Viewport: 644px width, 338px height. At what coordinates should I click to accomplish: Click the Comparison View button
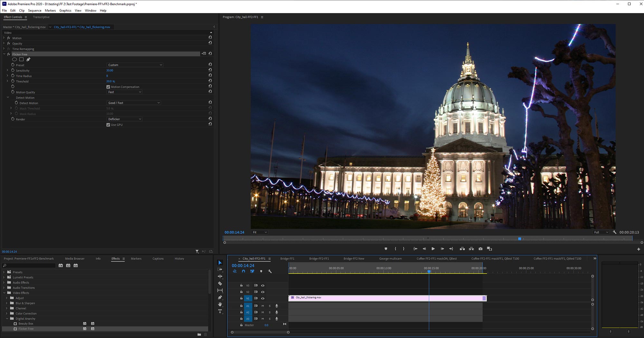point(489,249)
